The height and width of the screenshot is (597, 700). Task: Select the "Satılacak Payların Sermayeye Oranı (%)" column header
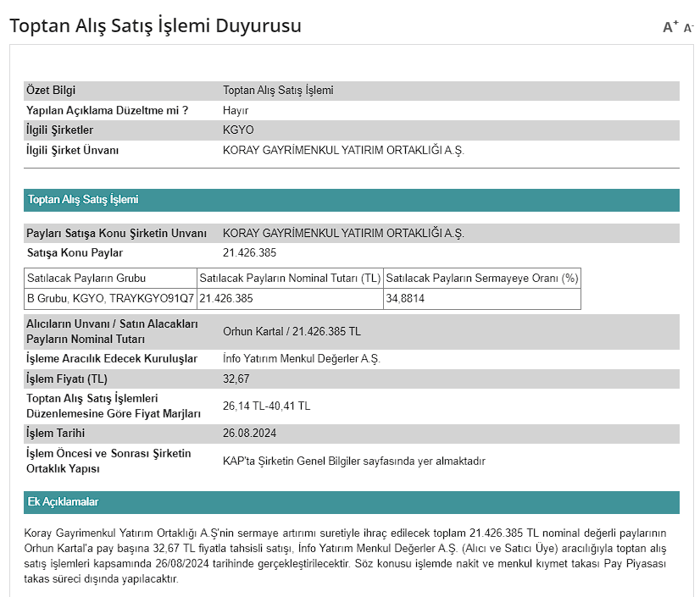coord(482,278)
